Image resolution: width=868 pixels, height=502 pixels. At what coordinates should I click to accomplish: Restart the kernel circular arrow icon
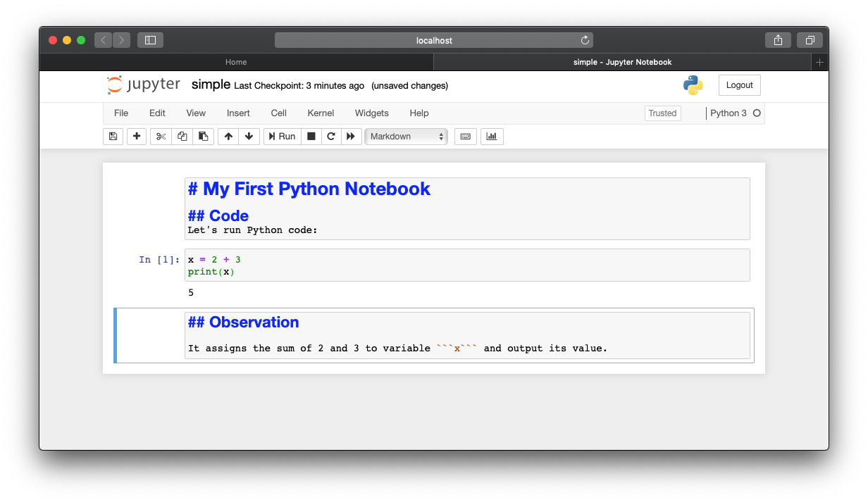331,137
